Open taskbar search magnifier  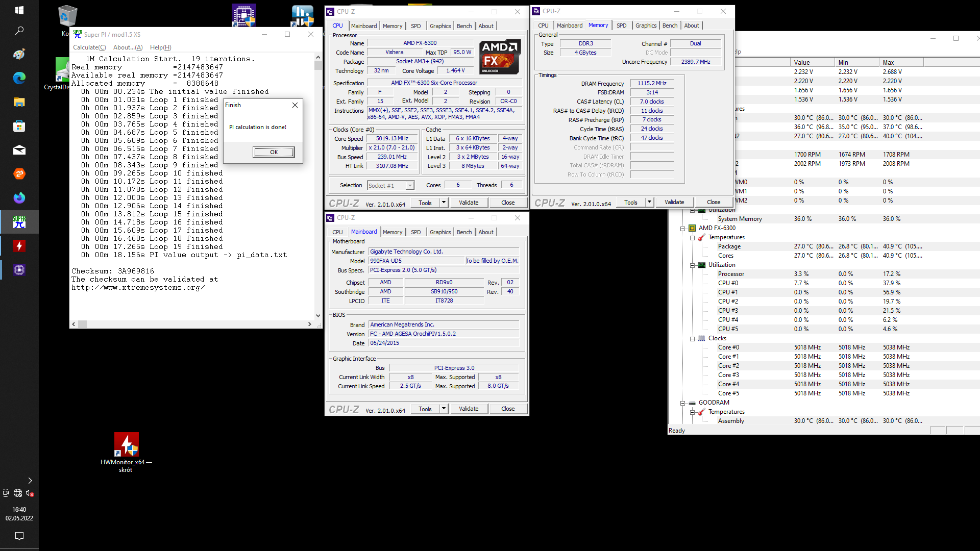point(19,31)
